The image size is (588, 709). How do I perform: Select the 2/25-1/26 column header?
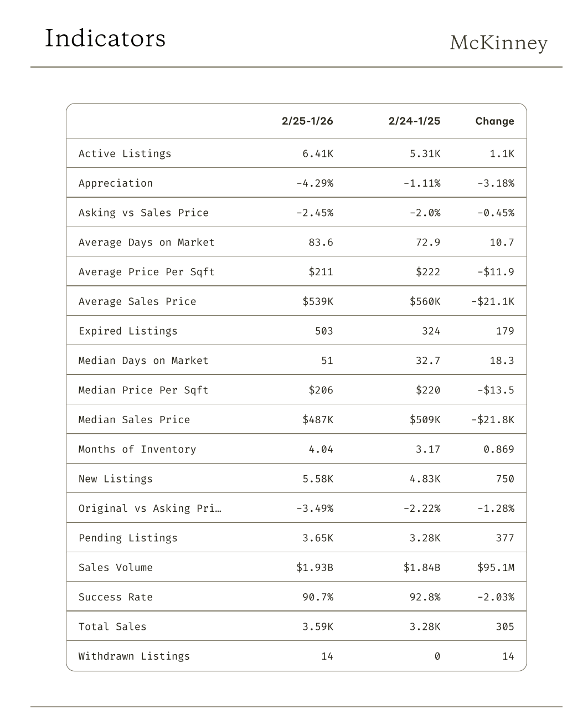tap(307, 121)
